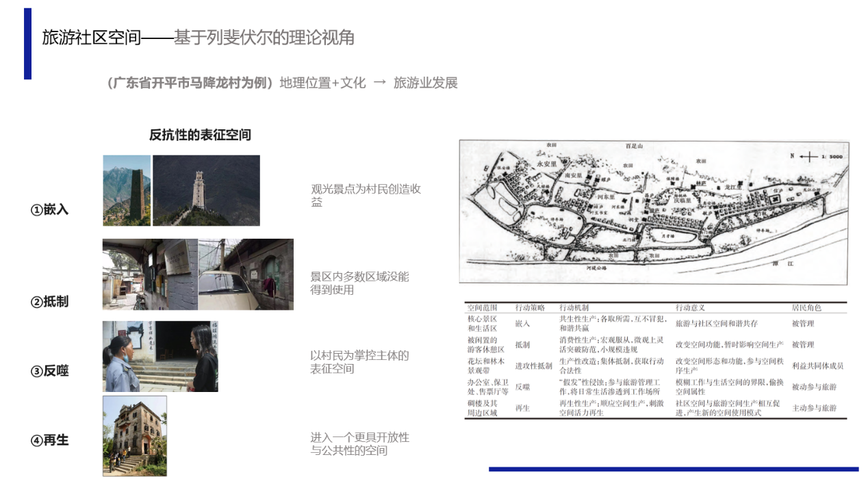Viewport: 868px width, 483px height.
Task: Select the 行动策略 column header in the table
Action: pos(530,308)
